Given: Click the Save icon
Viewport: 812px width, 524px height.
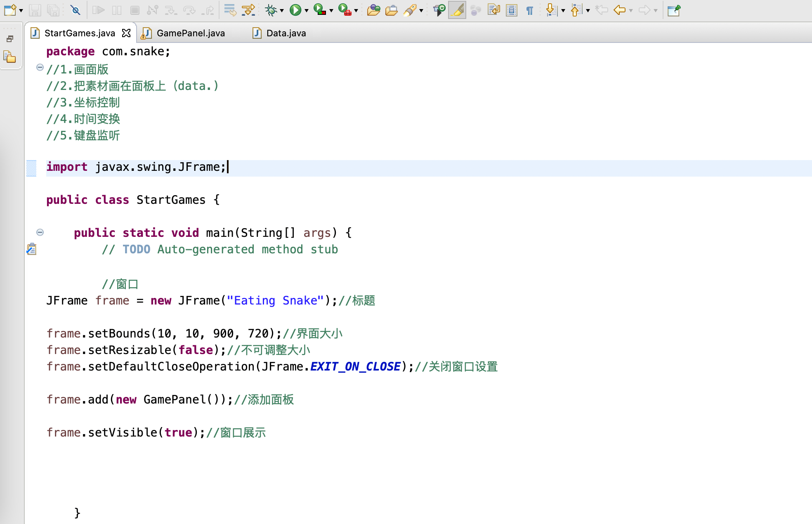Looking at the screenshot, I should [35, 10].
